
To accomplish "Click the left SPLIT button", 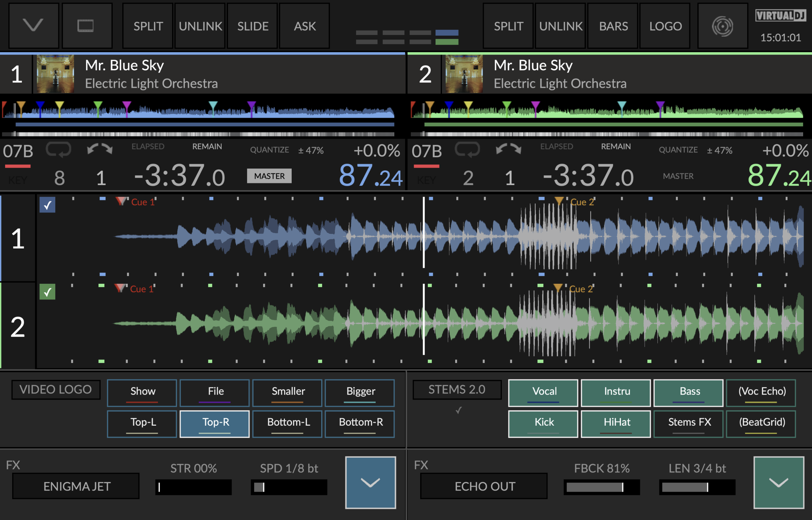I will 148,26.
